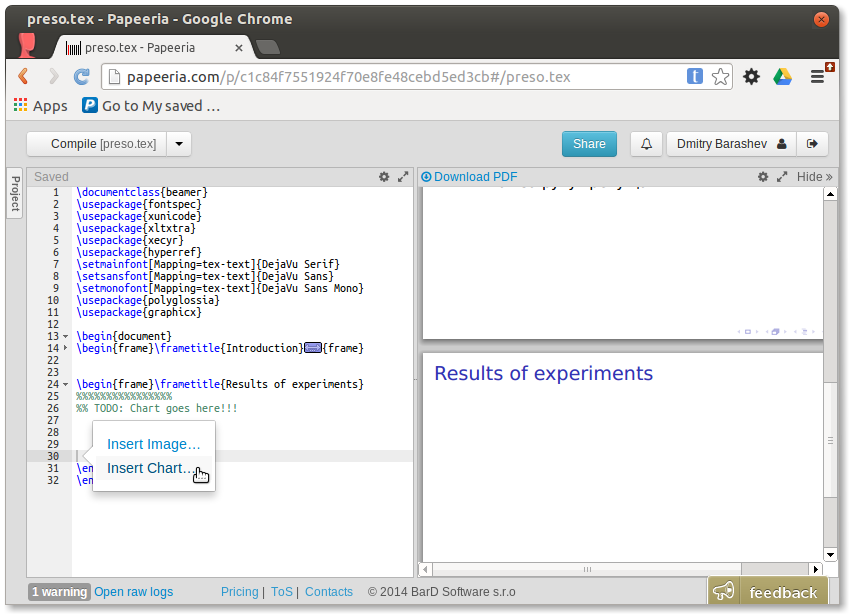849x614 pixels.
Task: Open the 'Go to My saved ...' bookmark
Action: [151, 106]
